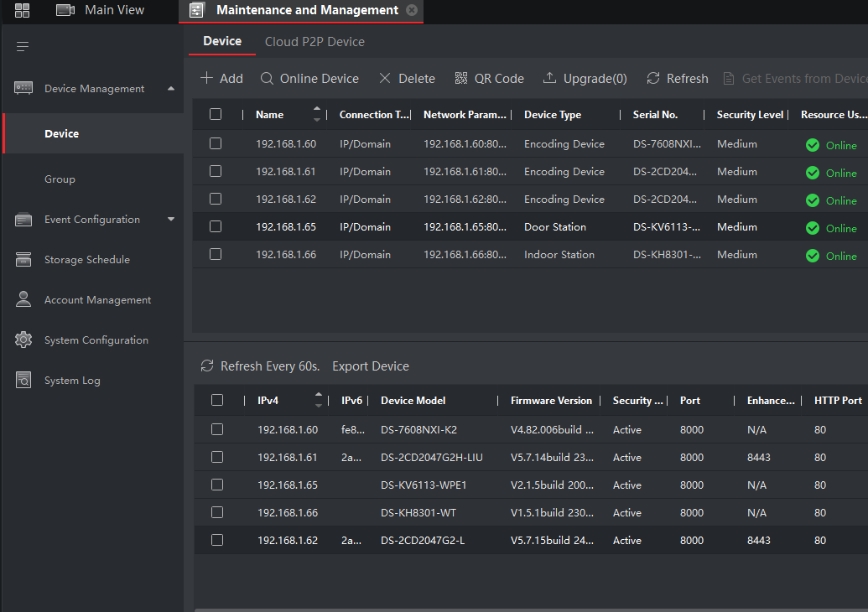Viewport: 868px width, 612px height.
Task: Collapse the Device Management section arrow
Action: tap(171, 89)
